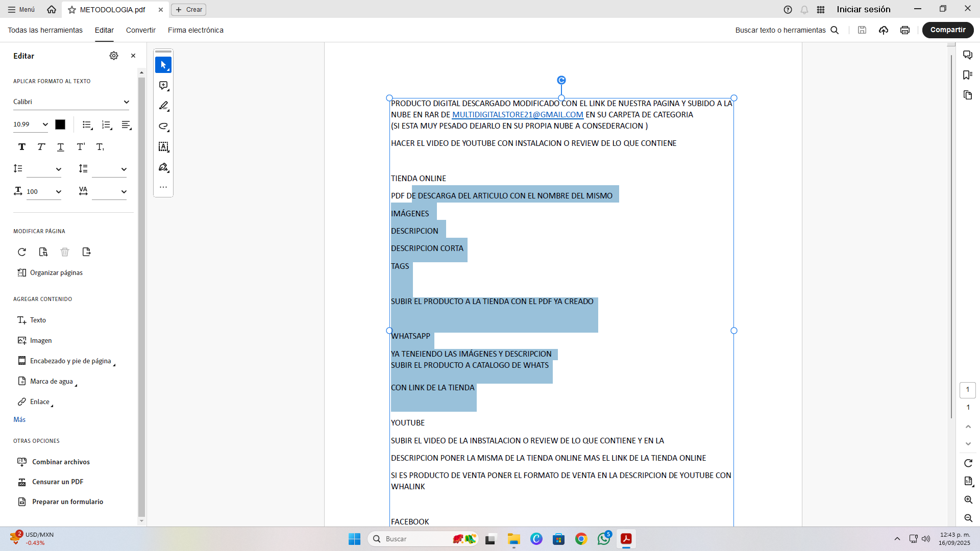Viewport: 980px width, 551px height.
Task: Switch to the Convertir tab
Action: click(140, 30)
